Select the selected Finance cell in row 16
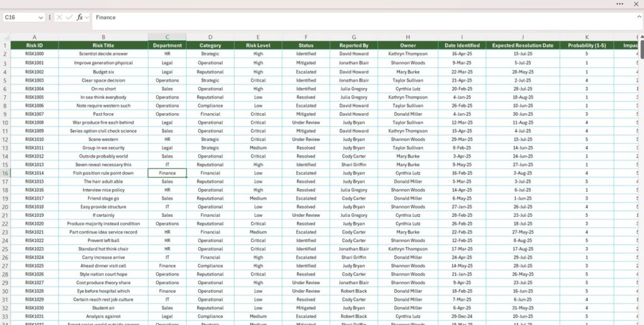The height and width of the screenshot is (325, 644). coord(167,173)
